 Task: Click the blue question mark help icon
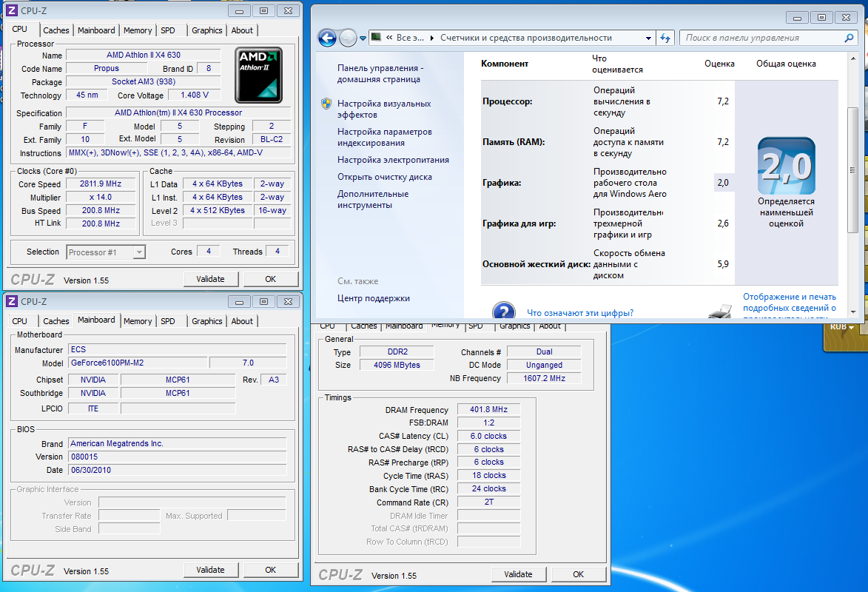503,311
